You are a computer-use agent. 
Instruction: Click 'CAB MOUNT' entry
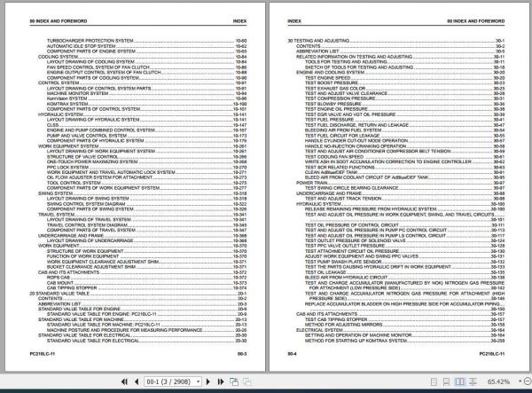click(60, 283)
